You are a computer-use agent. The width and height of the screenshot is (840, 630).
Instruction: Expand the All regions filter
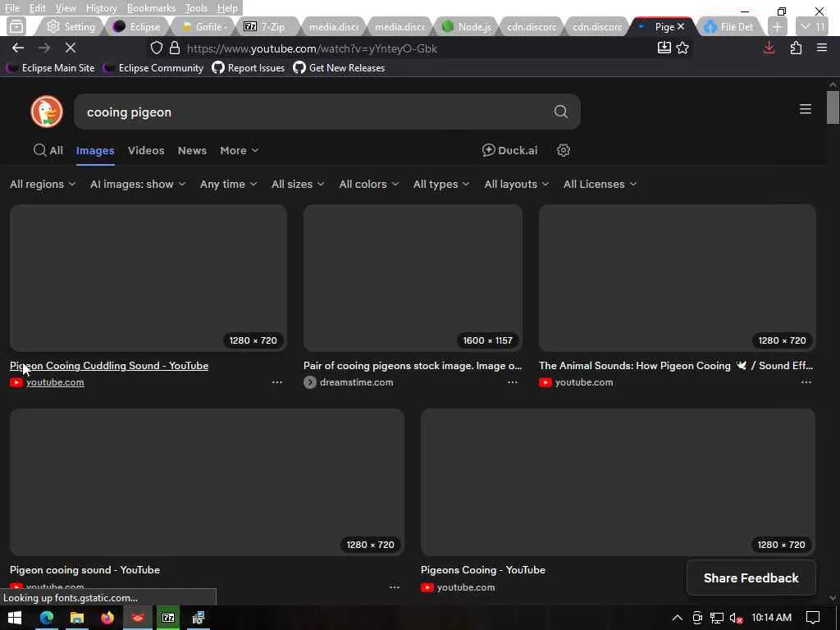(43, 185)
